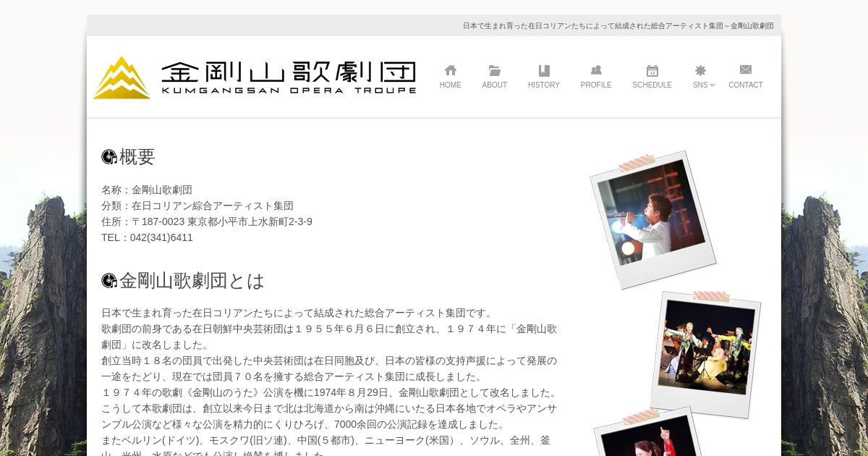Viewport: 868px width, 456px height.
Task: Click the 概要 heading text
Action: pos(137,157)
